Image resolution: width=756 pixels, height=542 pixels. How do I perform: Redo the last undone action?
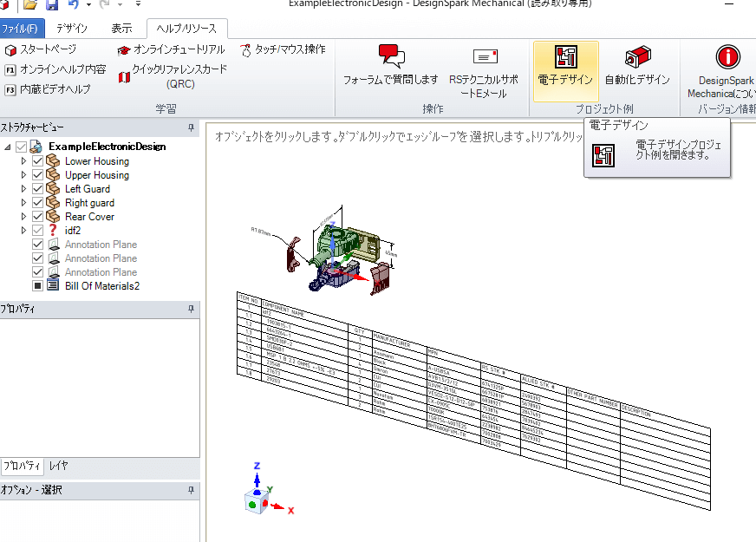tap(105, 5)
